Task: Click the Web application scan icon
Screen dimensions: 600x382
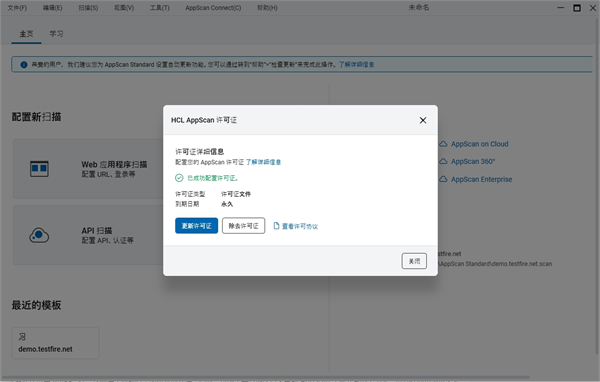Action: click(39, 168)
